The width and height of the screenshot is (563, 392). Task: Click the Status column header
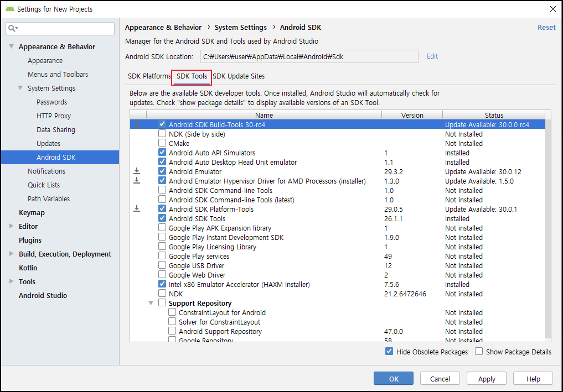pos(494,115)
